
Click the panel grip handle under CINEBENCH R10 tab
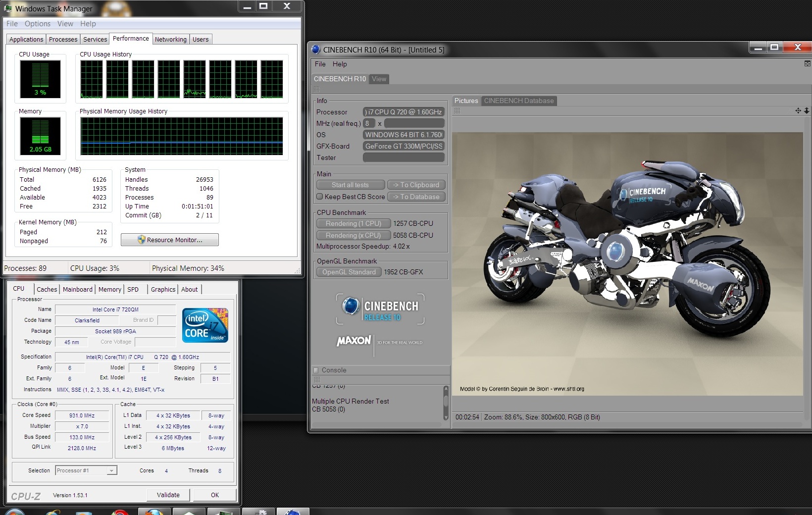[x=317, y=89]
